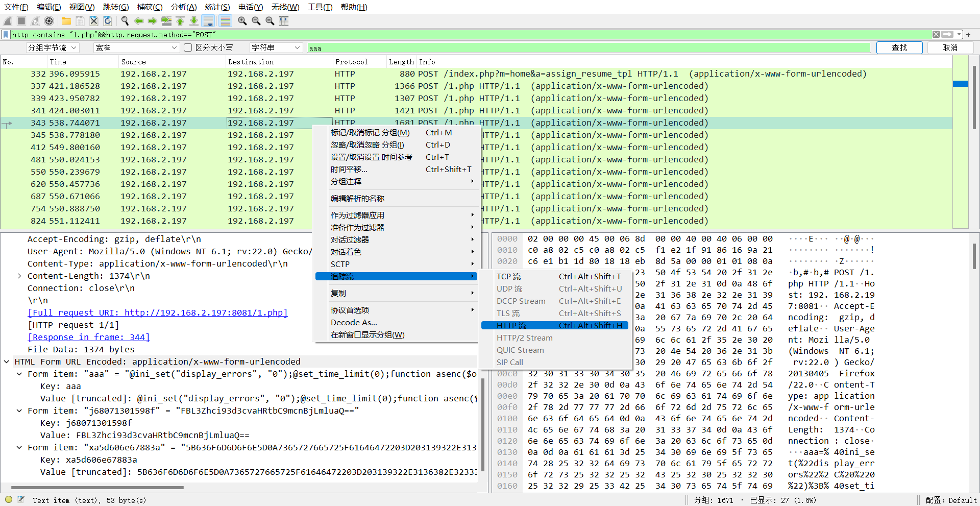Select TCP 流 in the follow submenu
Image resolution: width=980 pixels, height=506 pixels.
click(x=555, y=276)
